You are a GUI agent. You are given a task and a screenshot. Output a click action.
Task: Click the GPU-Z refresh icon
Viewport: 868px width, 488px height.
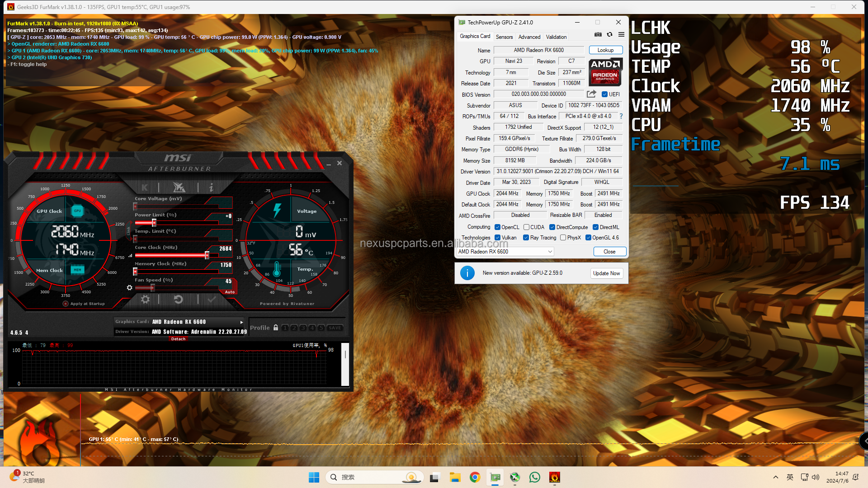[x=609, y=34]
